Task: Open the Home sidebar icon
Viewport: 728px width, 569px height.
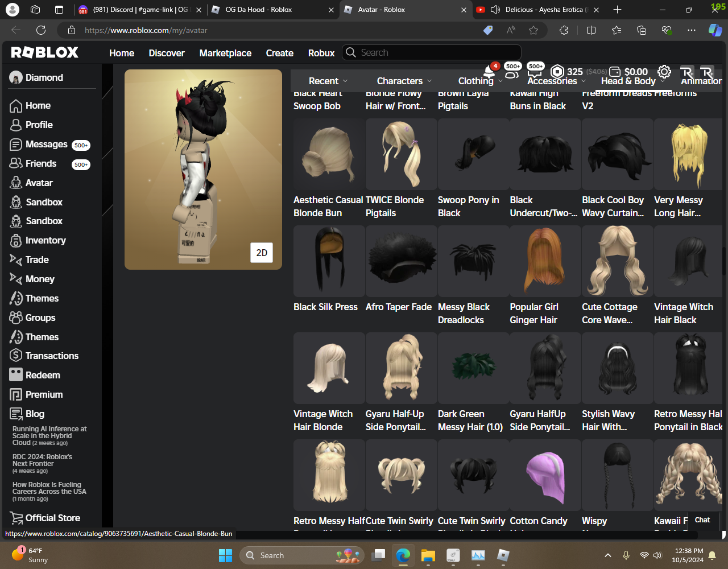Action: (16, 106)
